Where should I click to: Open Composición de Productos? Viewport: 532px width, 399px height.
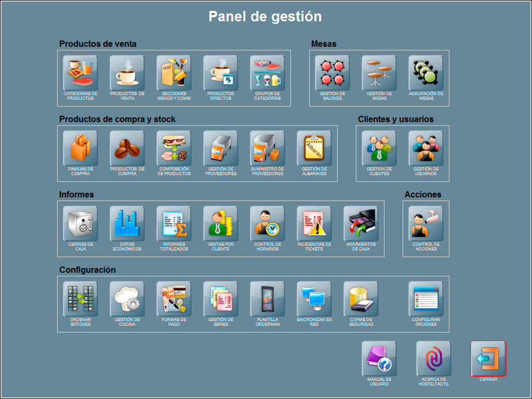click(174, 148)
